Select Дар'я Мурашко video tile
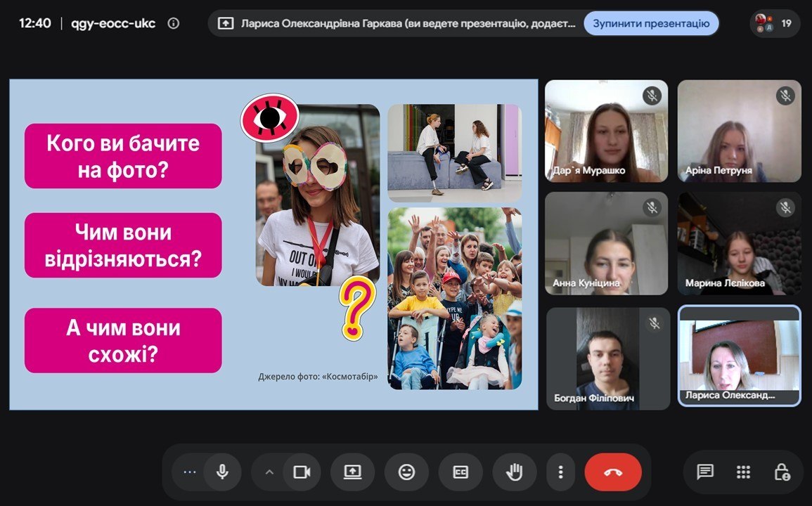This screenshot has width=812, height=506. point(607,131)
